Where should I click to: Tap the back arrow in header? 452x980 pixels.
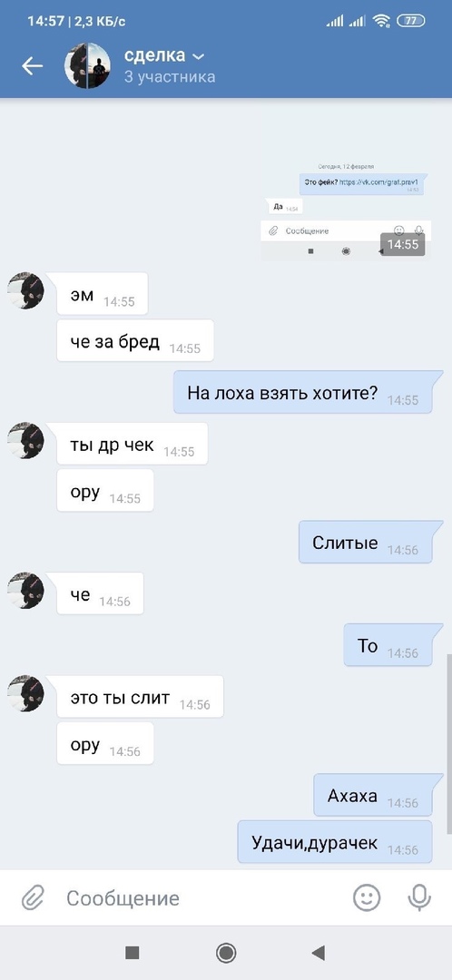pyautogui.click(x=32, y=66)
